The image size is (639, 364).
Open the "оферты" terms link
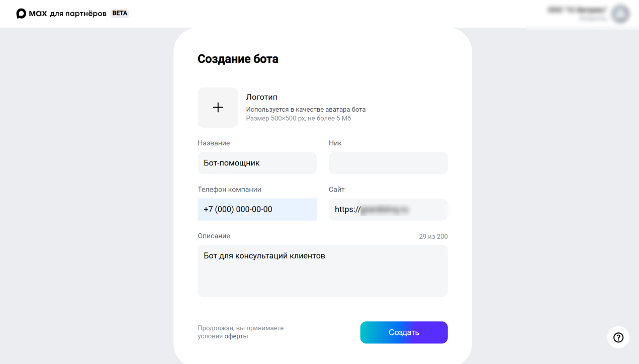(x=236, y=336)
